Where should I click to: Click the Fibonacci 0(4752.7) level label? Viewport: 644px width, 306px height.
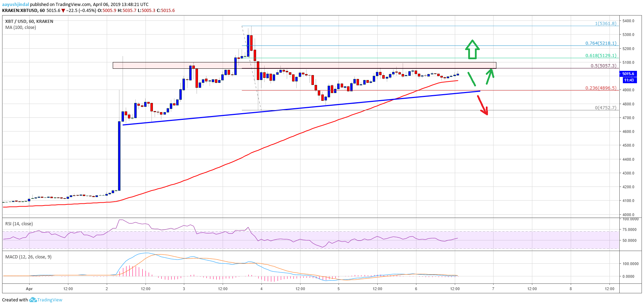click(x=606, y=108)
